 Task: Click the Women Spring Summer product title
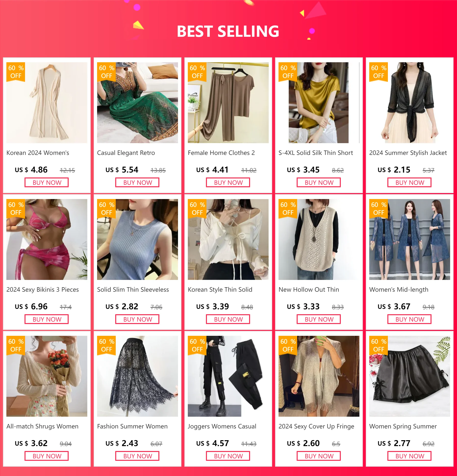click(x=403, y=426)
